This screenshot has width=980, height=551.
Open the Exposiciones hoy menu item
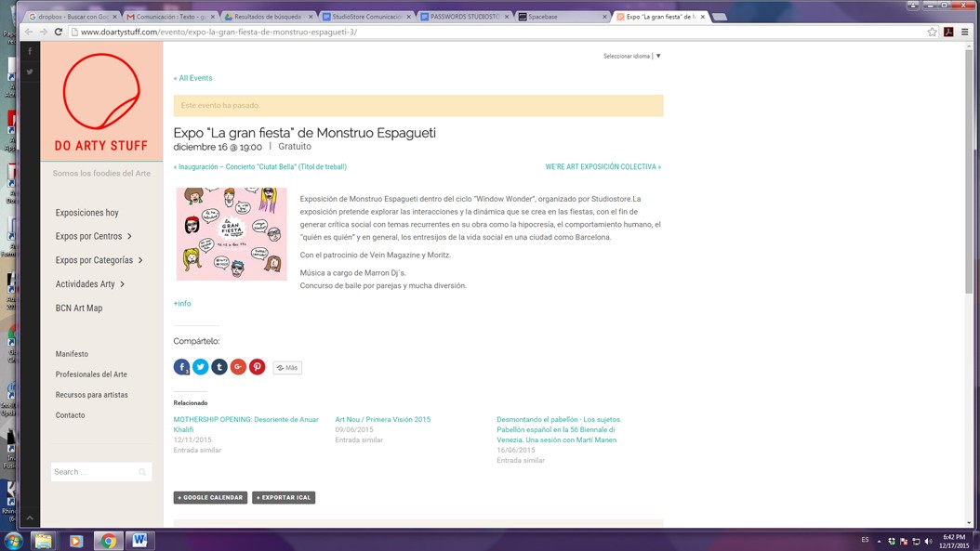(x=86, y=213)
